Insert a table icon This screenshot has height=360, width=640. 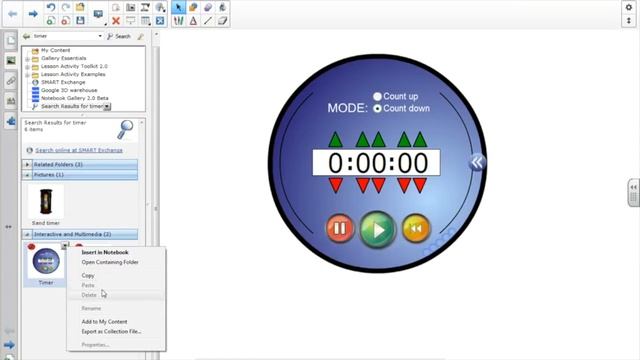pyautogui.click(x=145, y=21)
